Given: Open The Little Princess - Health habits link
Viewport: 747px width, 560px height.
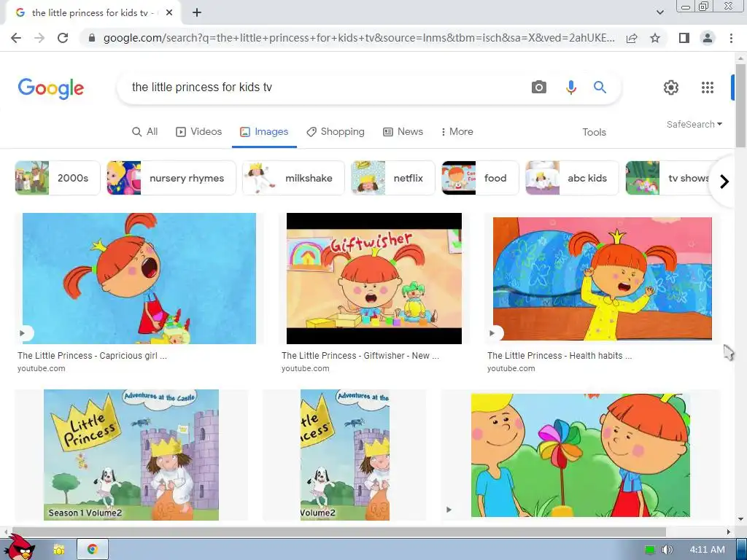Looking at the screenshot, I should 560,356.
